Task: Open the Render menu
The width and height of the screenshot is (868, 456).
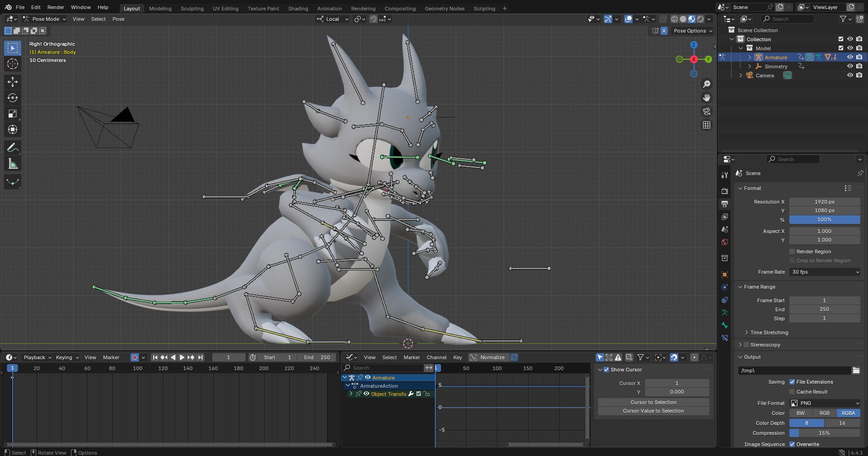Action: [x=56, y=7]
